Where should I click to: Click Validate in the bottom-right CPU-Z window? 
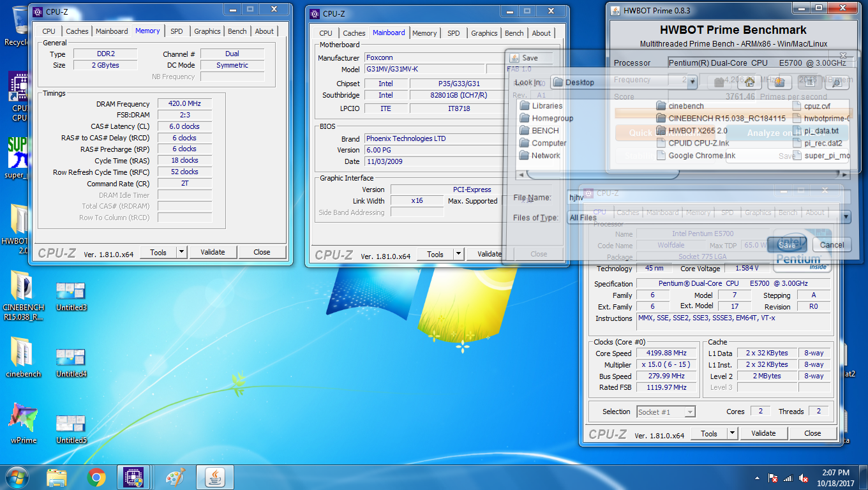point(763,433)
